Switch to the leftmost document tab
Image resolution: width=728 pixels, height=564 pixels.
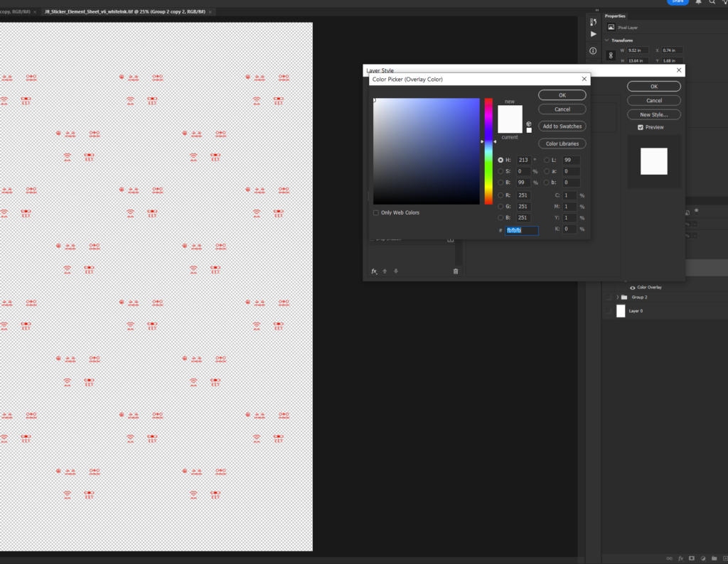[x=16, y=11]
